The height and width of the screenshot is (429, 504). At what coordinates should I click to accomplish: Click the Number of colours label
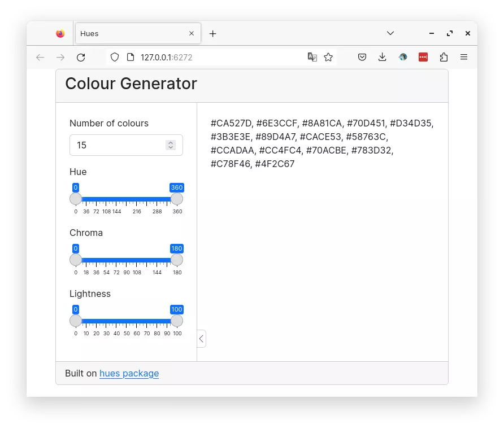tap(109, 123)
